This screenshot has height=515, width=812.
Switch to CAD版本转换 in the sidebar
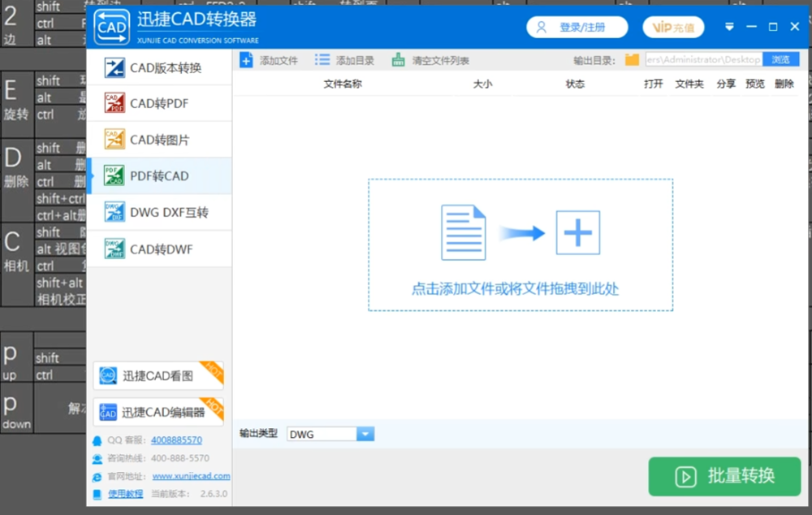159,68
